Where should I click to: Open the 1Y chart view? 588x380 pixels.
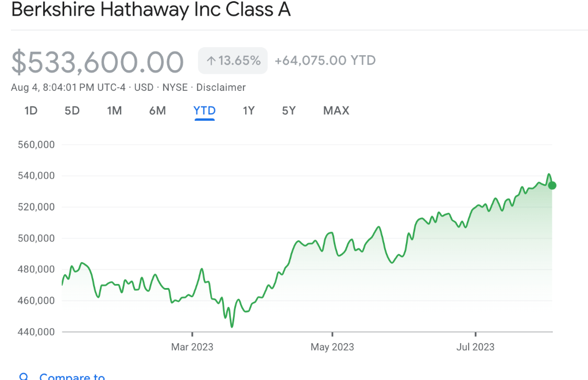point(249,110)
